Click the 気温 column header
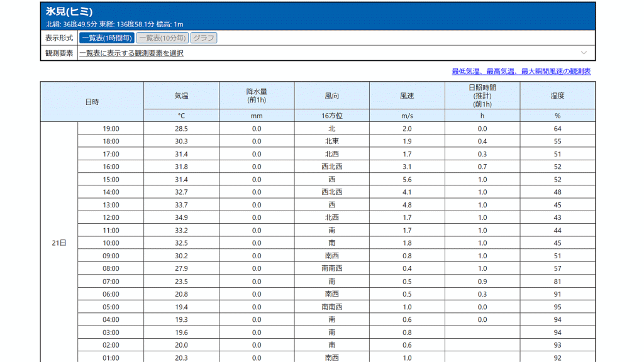Image resolution: width=644 pixels, height=362 pixels. [x=181, y=96]
